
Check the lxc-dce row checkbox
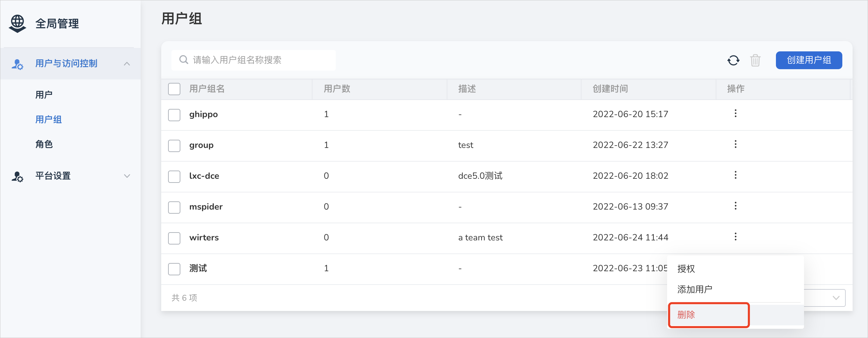[174, 177]
